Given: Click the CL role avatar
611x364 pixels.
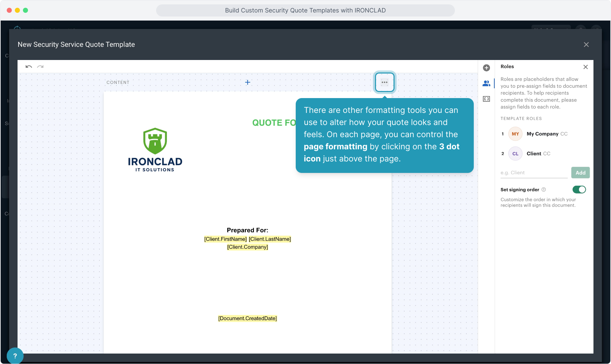Looking at the screenshot, I should (515, 154).
